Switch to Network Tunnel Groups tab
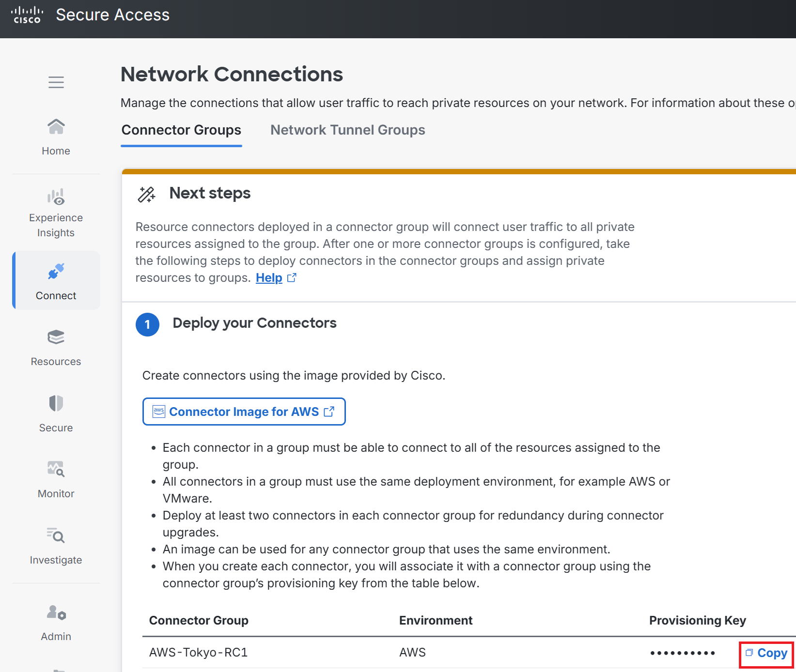Viewport: 796px width, 672px height. tap(347, 130)
